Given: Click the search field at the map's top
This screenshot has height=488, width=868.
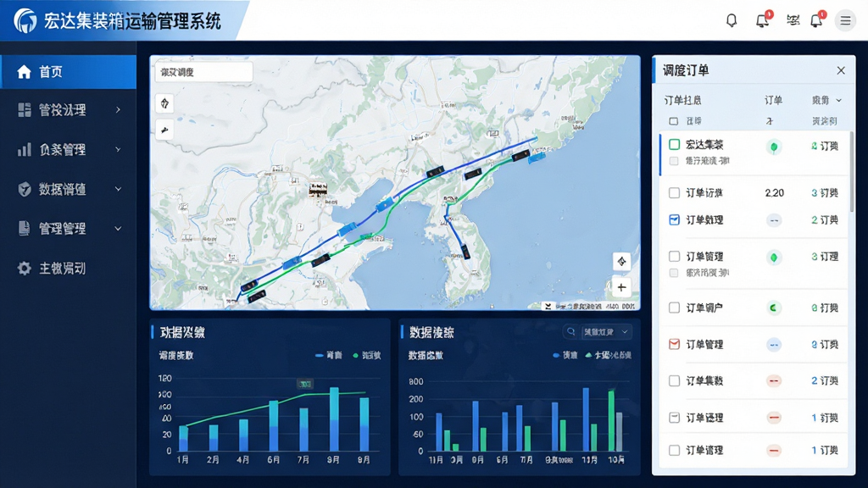Looking at the screenshot, I should (x=203, y=72).
